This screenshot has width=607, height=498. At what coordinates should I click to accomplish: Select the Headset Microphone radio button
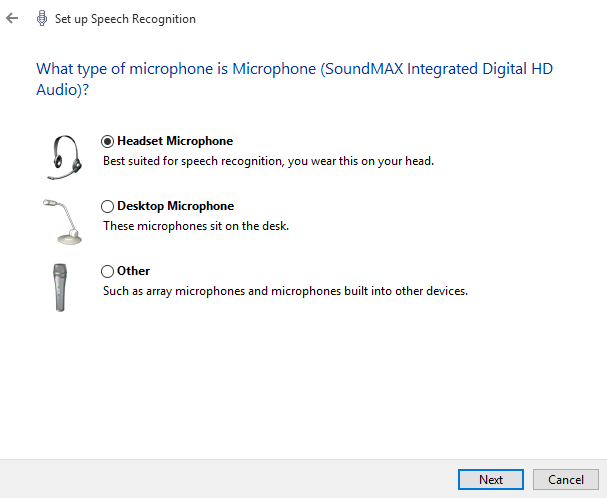(x=107, y=141)
